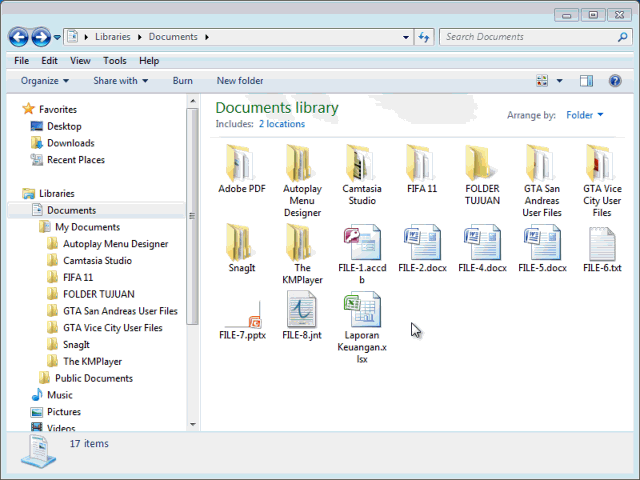Expand the Share with dropdown
The width and height of the screenshot is (640, 480).
pos(120,81)
